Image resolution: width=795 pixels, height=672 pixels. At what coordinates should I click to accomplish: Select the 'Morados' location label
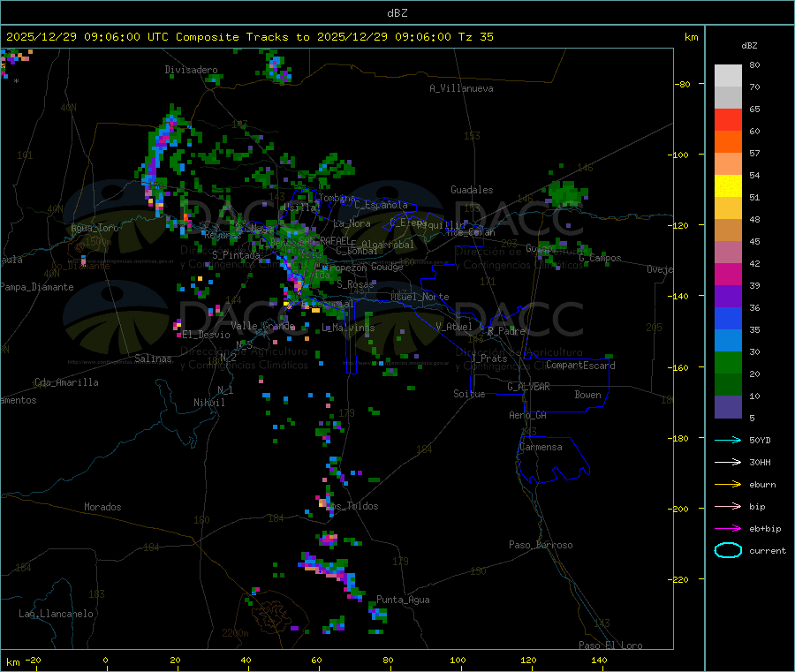[102, 507]
